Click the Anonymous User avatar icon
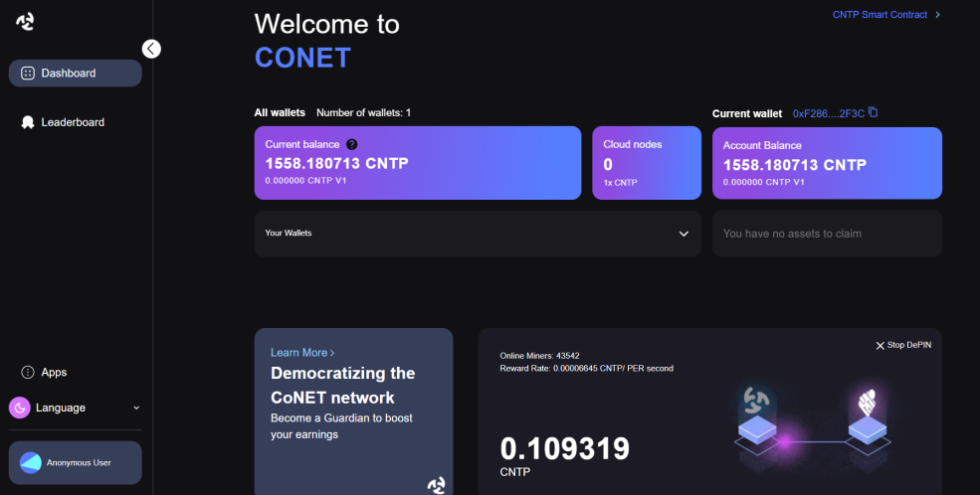This screenshot has height=495, width=980. click(x=31, y=462)
